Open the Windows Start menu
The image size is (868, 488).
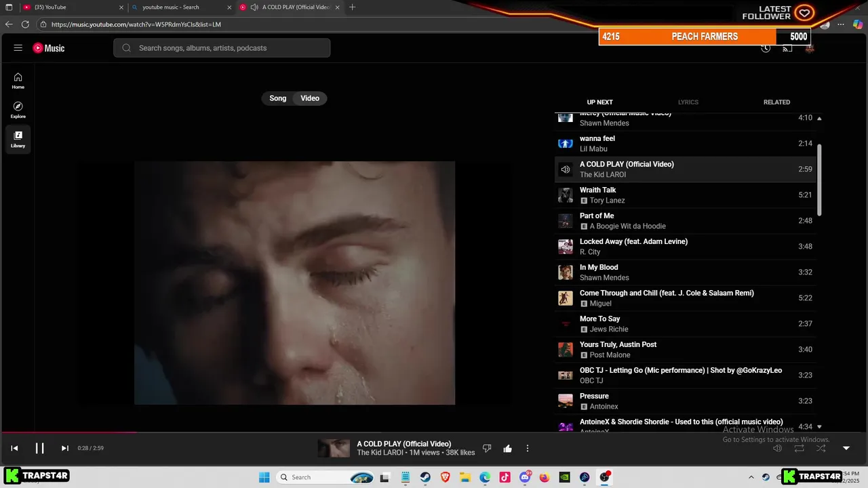pyautogui.click(x=264, y=477)
